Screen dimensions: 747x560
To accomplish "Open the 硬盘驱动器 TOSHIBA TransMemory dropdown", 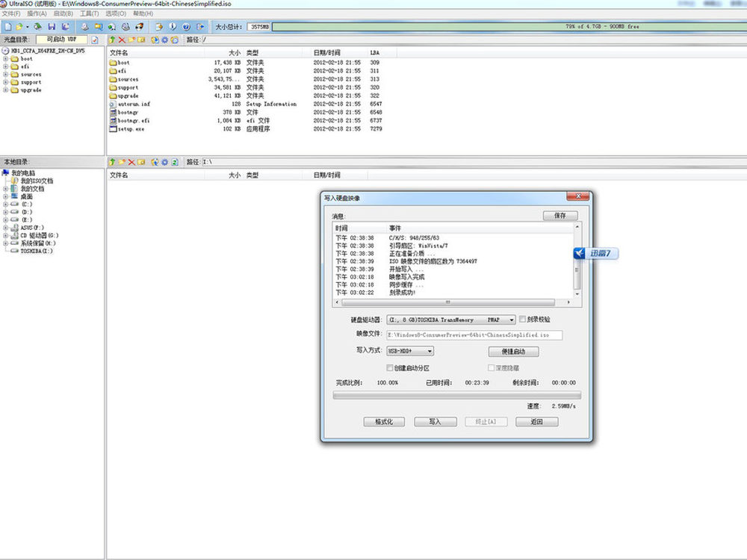I will 451,320.
